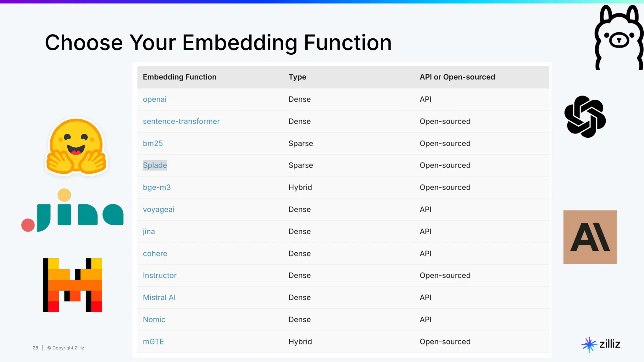Click the Ollama llama logo
The height and width of the screenshot is (362, 644).
coord(618,38)
